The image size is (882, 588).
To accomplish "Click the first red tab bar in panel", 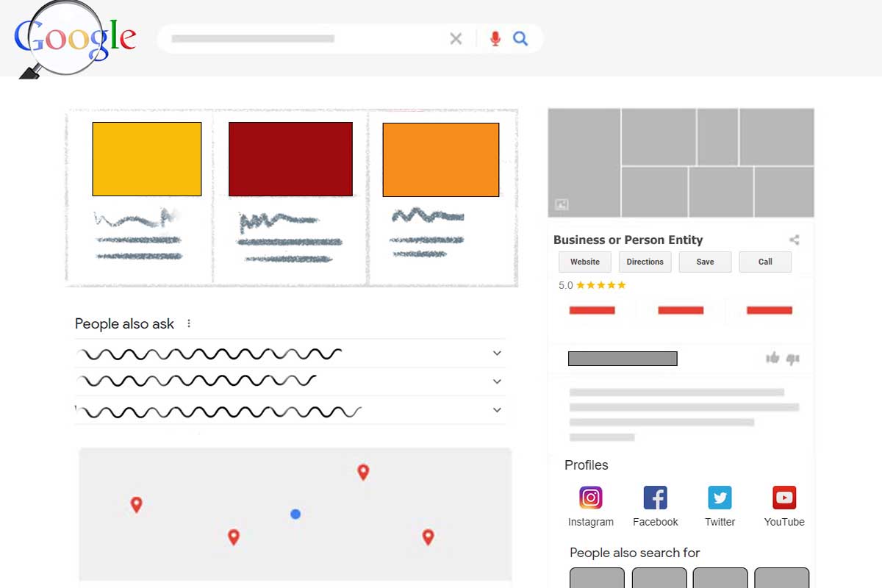I will click(x=592, y=310).
